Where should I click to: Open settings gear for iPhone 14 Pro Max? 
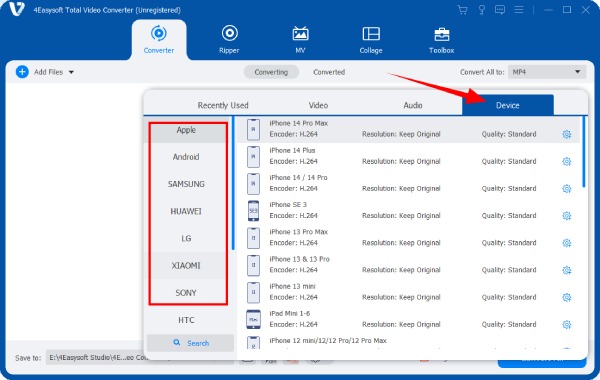point(567,134)
